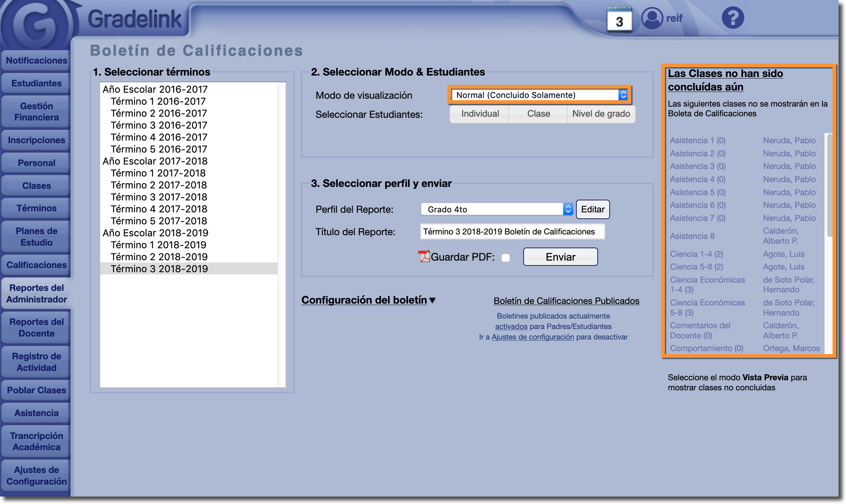
Task: Click the Gradelink G logo
Action: click(36, 24)
